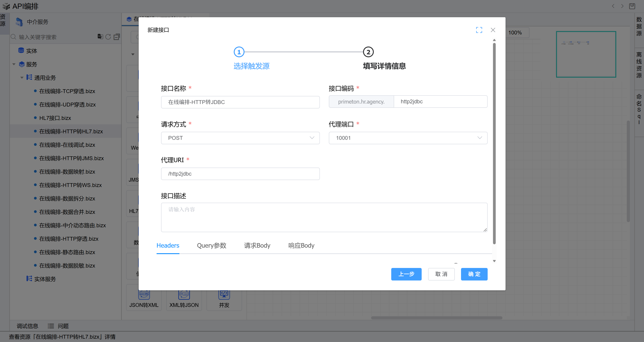Open the 代理端口 10001 dropdown

(x=408, y=138)
